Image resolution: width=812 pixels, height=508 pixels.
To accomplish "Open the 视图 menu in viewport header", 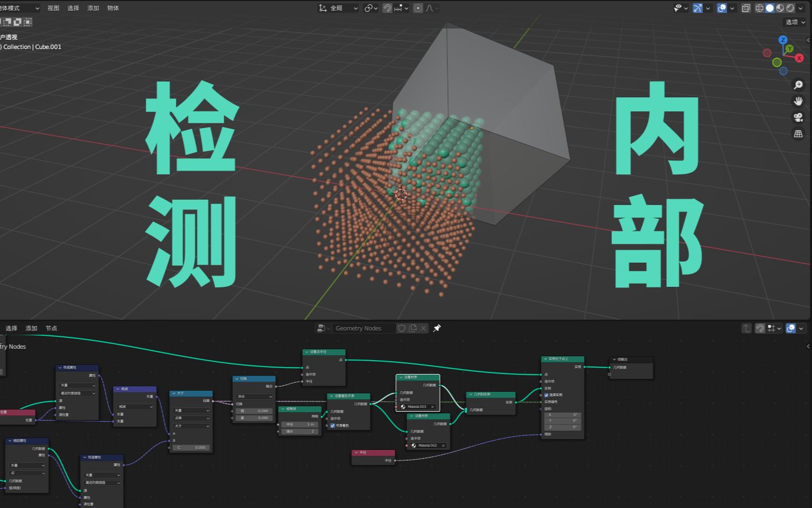I will (x=53, y=8).
